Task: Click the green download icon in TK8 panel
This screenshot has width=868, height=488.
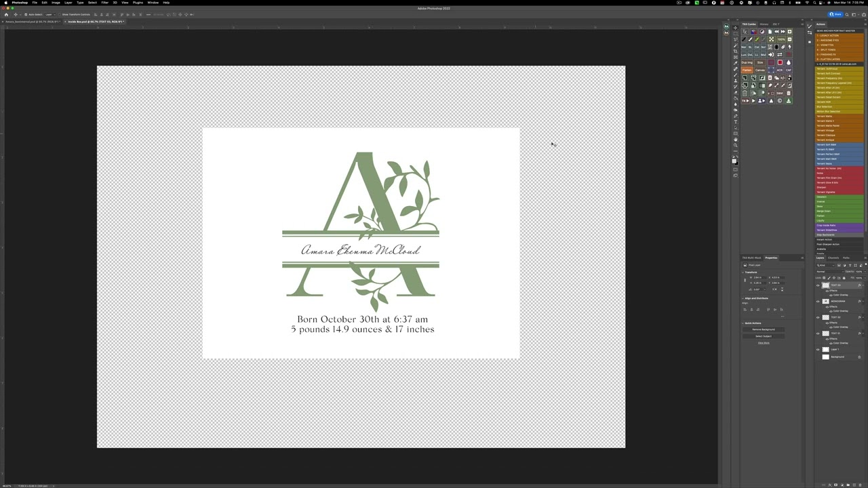Action: (x=789, y=100)
